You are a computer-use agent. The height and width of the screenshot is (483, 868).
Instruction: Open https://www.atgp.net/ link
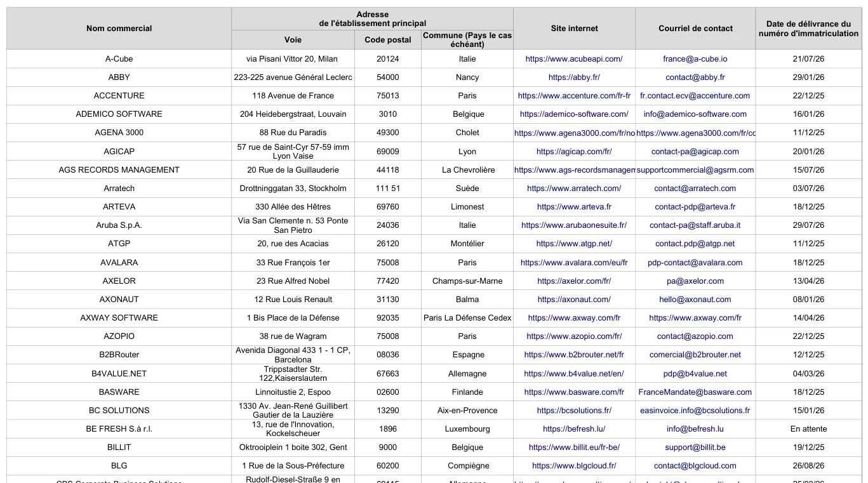[x=574, y=244]
